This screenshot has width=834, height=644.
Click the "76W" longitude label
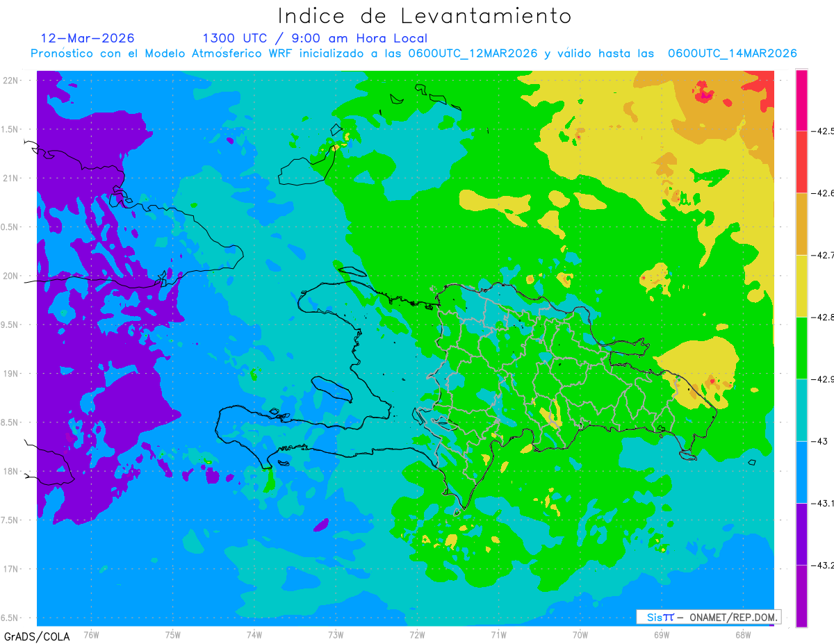(91, 635)
